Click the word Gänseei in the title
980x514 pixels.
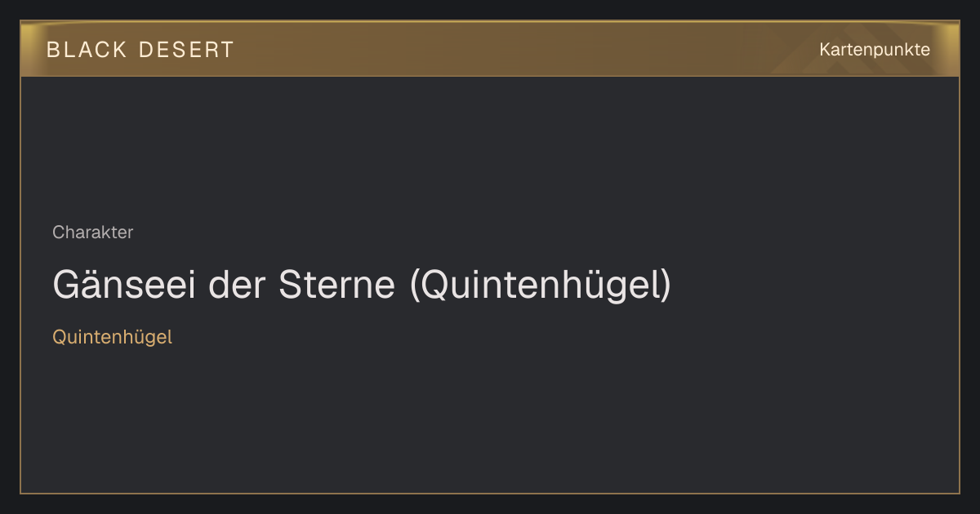[x=124, y=286]
